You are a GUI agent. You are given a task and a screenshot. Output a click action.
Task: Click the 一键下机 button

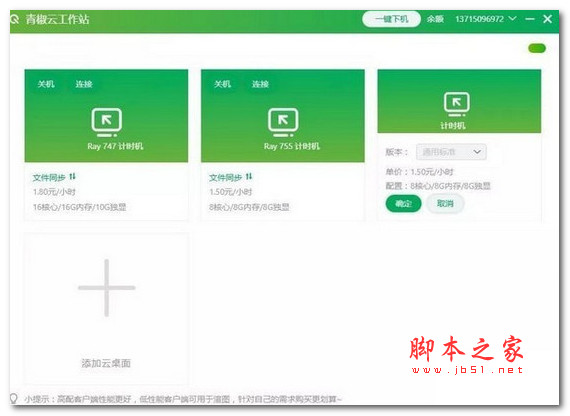pos(392,19)
